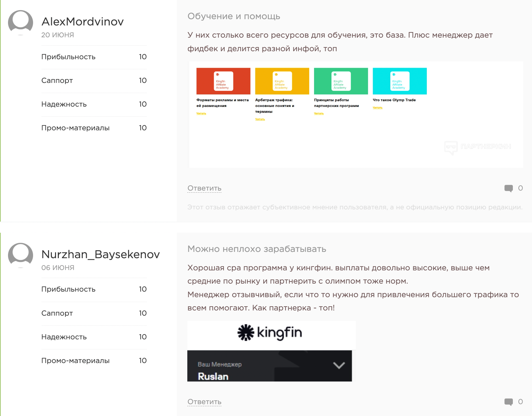Click Читать under Принципы работы article
Screen dimensions: 532x416
point(319,114)
